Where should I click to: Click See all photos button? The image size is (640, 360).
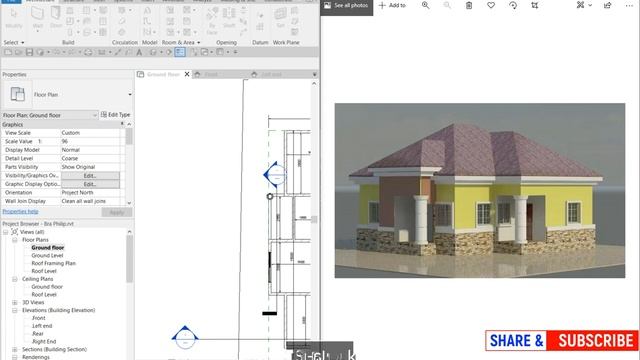pos(347,6)
